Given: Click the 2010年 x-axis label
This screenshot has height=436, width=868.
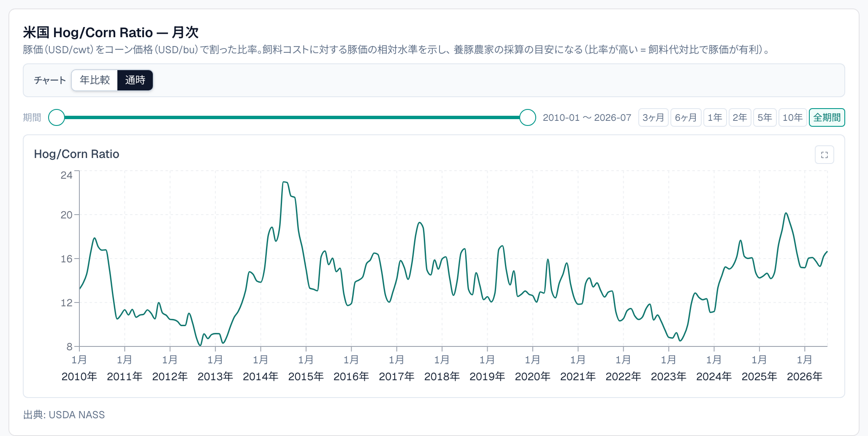Looking at the screenshot, I should point(79,376).
